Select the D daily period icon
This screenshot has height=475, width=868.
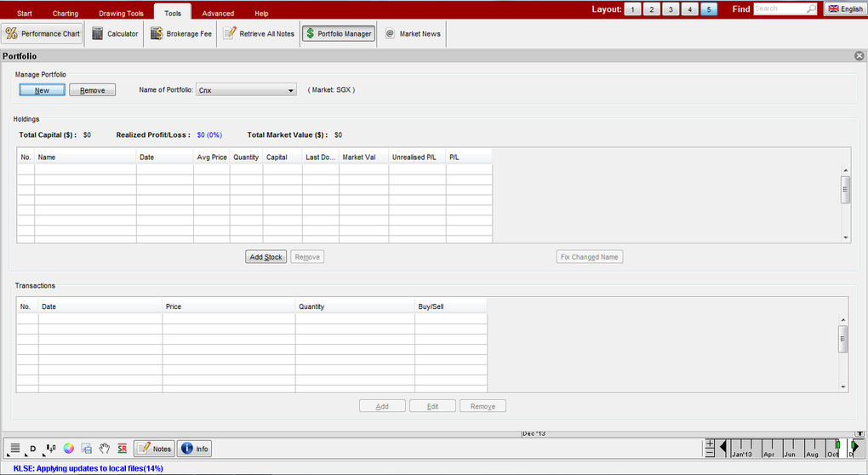32,449
